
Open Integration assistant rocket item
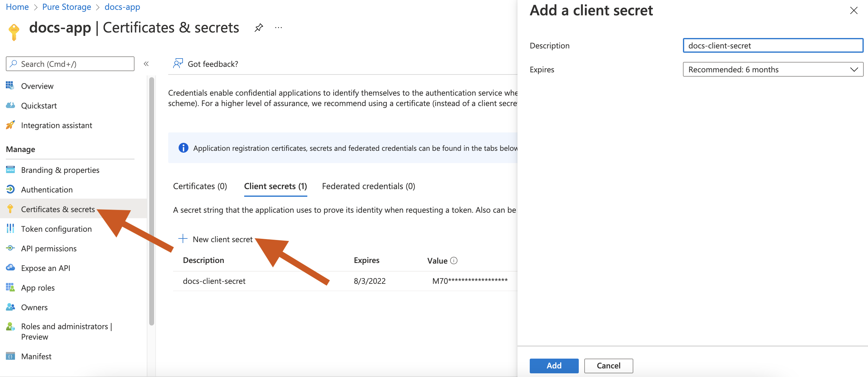56,125
